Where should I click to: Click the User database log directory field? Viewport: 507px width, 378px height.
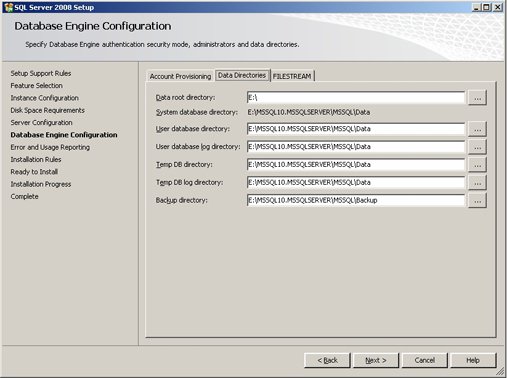coord(356,147)
